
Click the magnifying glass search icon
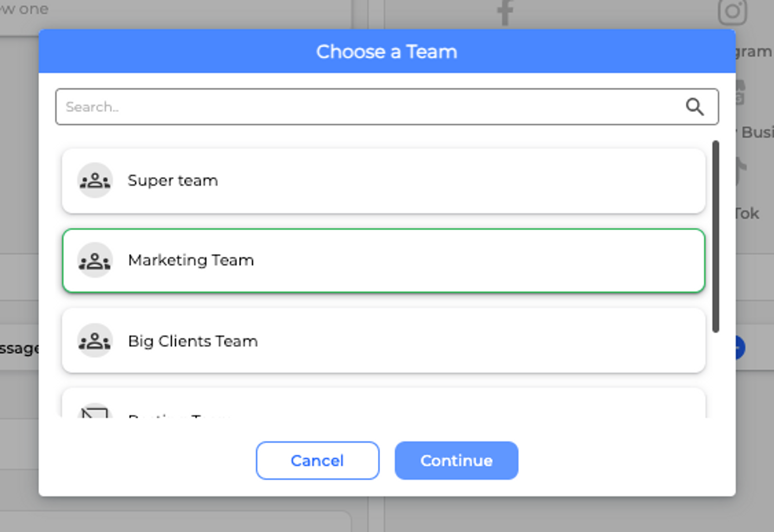coord(695,107)
